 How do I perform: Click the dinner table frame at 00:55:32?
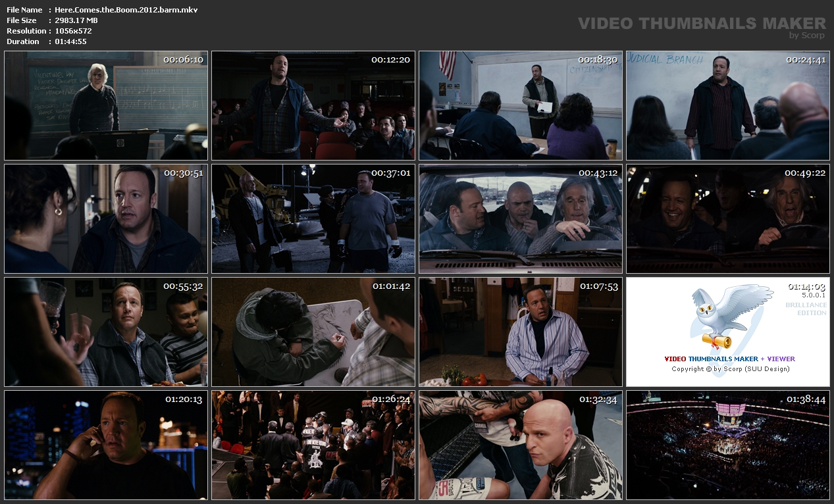click(x=106, y=332)
